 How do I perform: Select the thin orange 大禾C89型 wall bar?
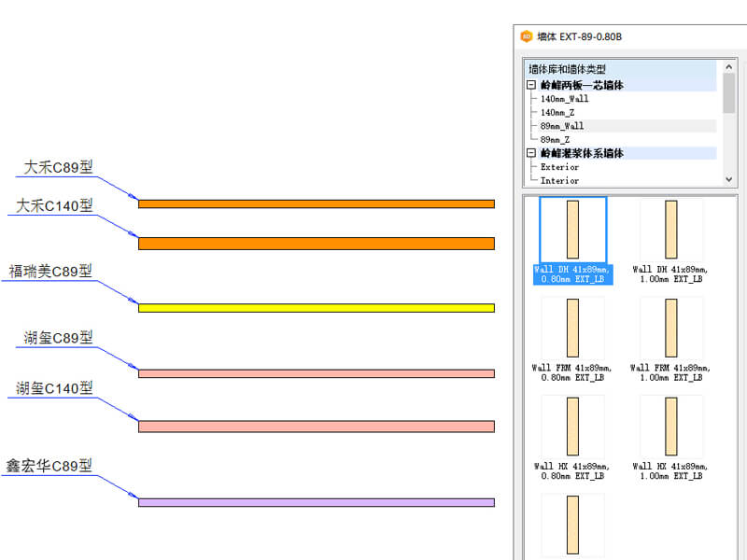(317, 203)
